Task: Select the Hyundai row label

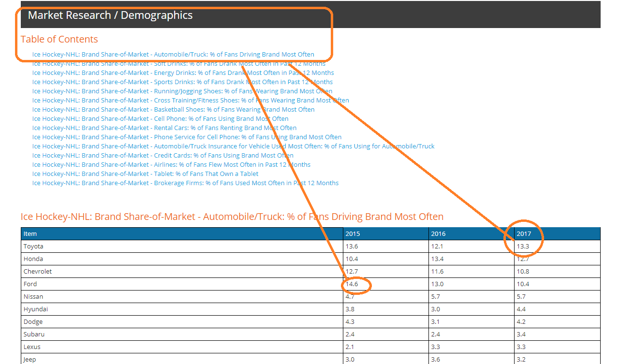Action: pos(35,309)
